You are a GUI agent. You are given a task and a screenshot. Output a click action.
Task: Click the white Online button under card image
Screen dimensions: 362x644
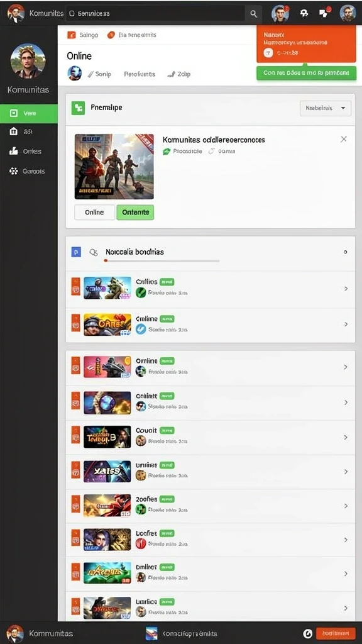pyautogui.click(x=94, y=213)
